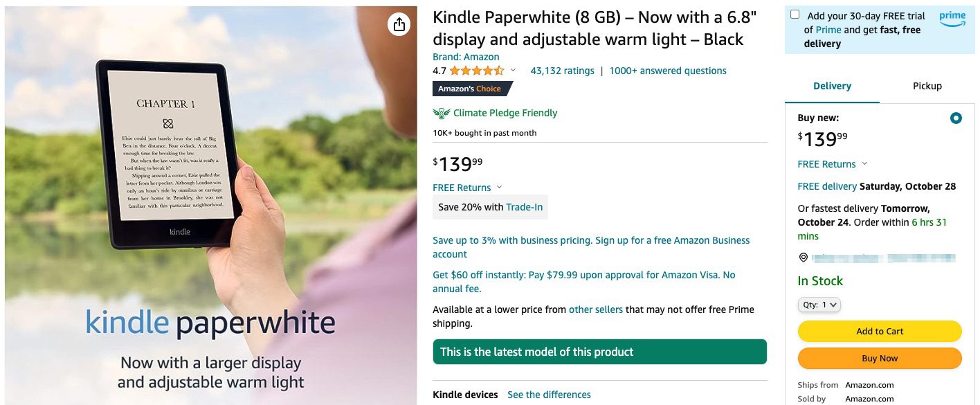Viewport: 980px width, 405px height.
Task: View offers from other sellers
Action: [x=596, y=309]
